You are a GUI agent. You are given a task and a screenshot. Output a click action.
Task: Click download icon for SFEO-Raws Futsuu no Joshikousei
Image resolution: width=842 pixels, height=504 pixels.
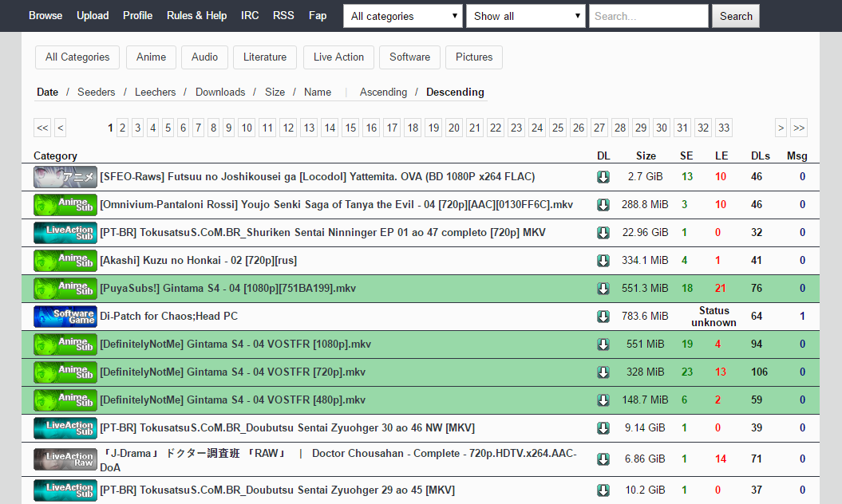pos(603,177)
